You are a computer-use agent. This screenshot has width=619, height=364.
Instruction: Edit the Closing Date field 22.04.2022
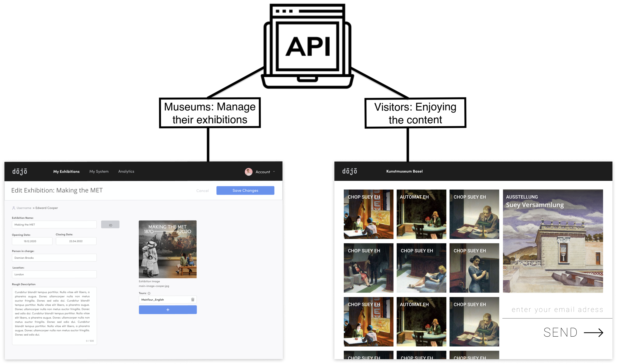click(x=76, y=241)
